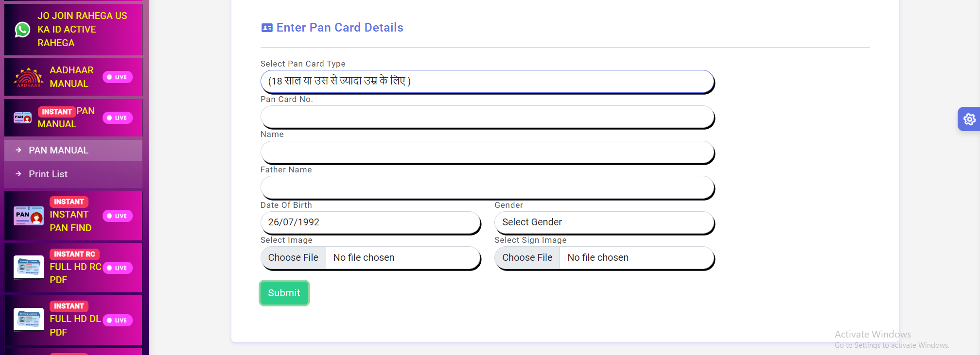Open PAN MANUAL submenu item
Screen dimensions: 980x355
58,151
